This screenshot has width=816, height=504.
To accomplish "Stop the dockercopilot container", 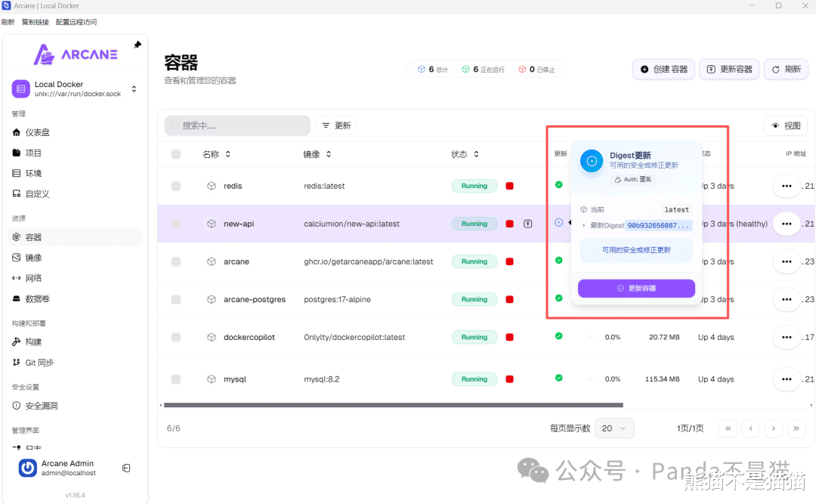I will pyautogui.click(x=509, y=338).
